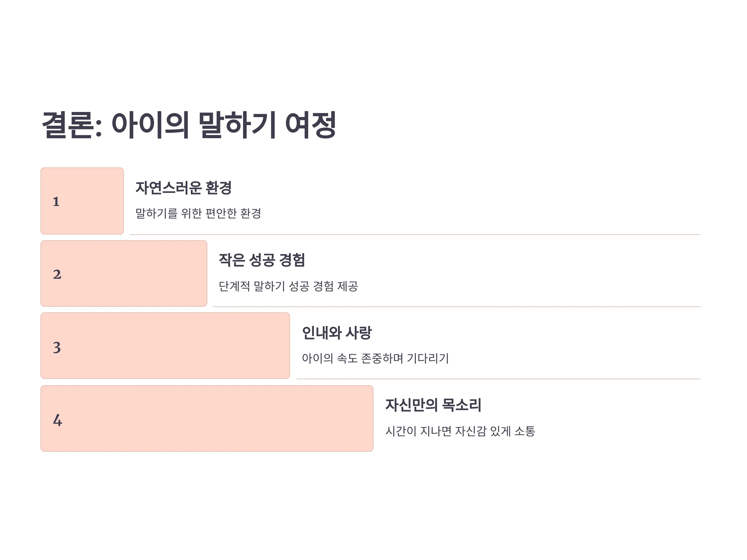Click the heading 자신만의 목소리
Viewport: 747px width, 560px height.
tap(433, 405)
